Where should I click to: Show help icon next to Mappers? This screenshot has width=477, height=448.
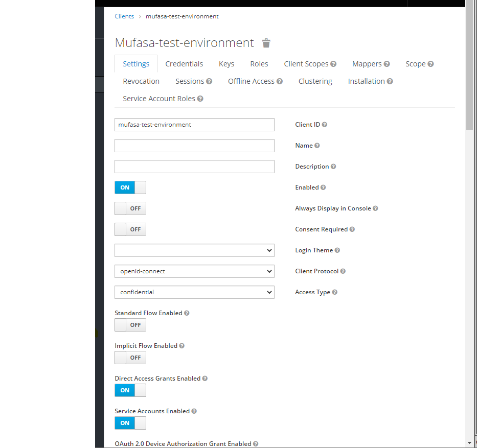(387, 64)
